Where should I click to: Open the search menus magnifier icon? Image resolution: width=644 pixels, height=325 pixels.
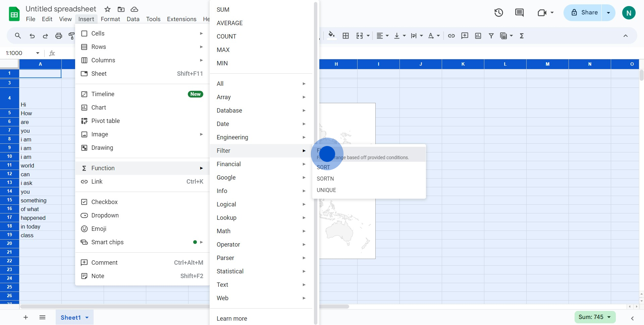[18, 36]
